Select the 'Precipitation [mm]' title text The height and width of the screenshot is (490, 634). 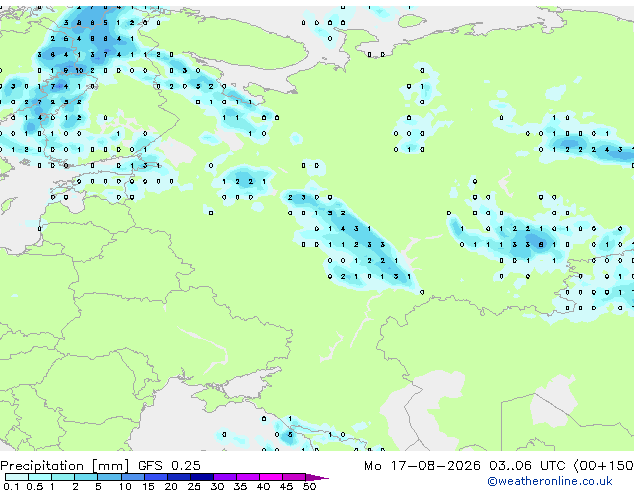click(65, 466)
